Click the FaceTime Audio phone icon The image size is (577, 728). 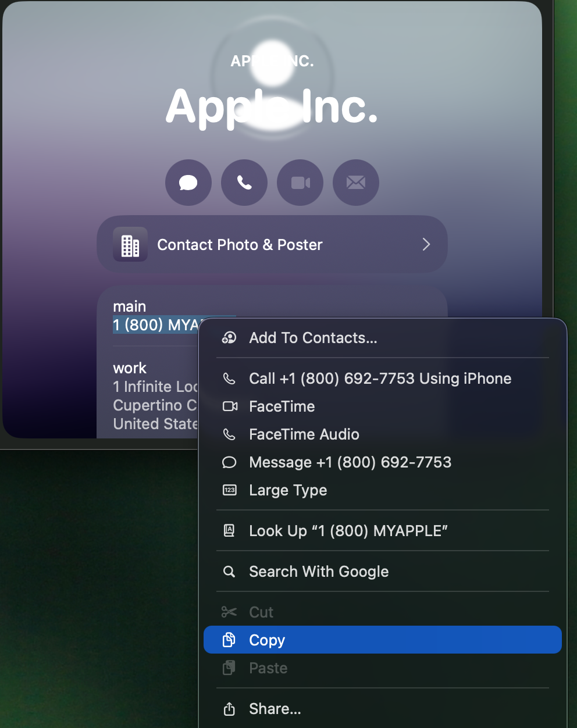click(229, 434)
